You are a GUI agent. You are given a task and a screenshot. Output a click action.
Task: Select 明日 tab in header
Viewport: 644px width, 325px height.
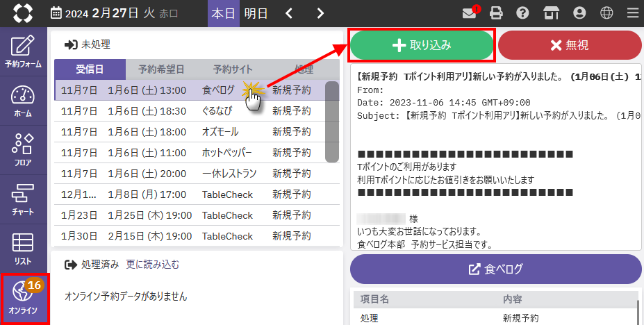[256, 13]
